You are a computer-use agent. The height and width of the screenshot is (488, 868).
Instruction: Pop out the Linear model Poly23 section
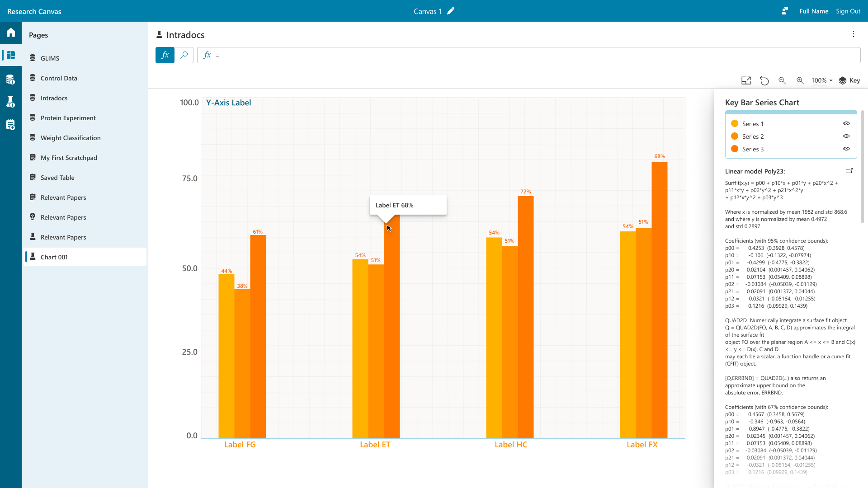(849, 171)
